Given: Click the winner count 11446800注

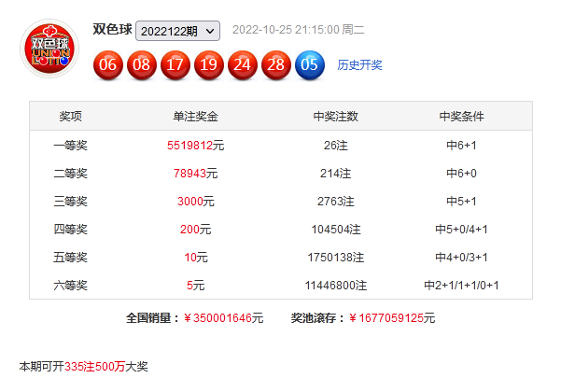Looking at the screenshot, I should (336, 286).
